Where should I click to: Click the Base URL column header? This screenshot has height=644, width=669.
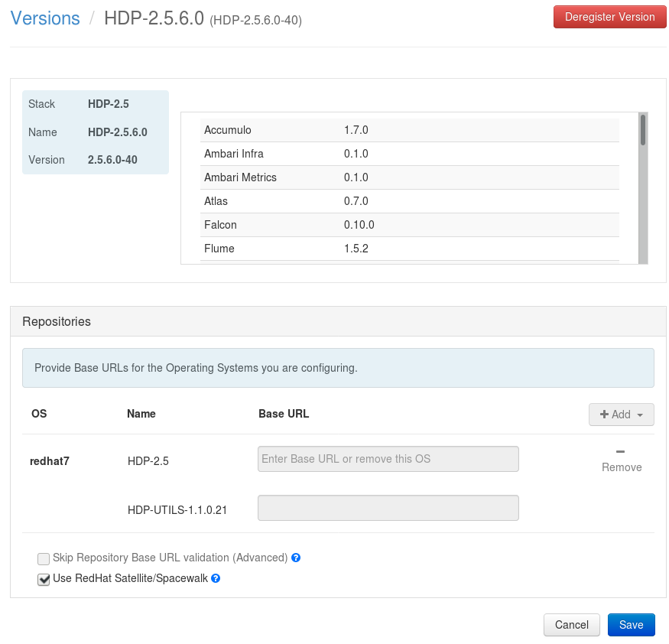(x=284, y=414)
